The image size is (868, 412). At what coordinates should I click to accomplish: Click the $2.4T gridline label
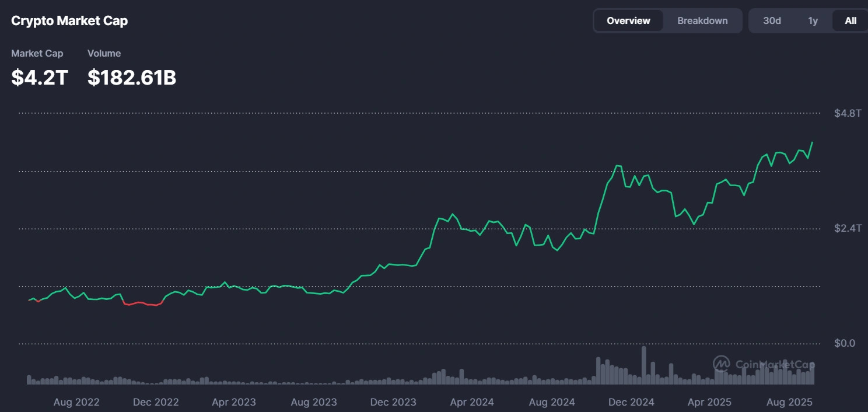point(847,228)
